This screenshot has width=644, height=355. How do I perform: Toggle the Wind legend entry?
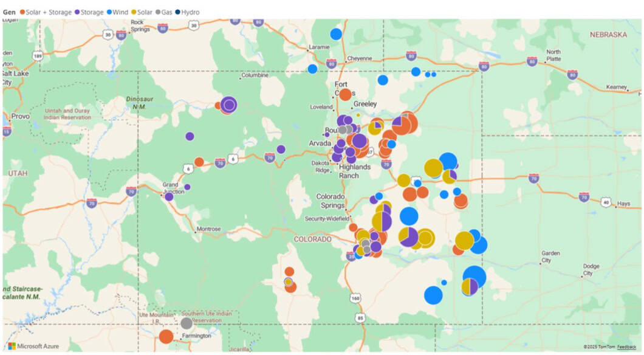point(118,12)
